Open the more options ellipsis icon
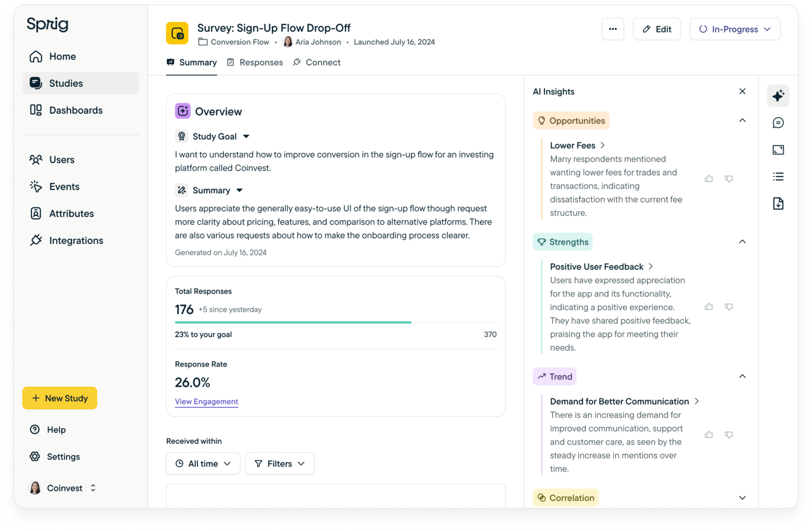 [613, 29]
